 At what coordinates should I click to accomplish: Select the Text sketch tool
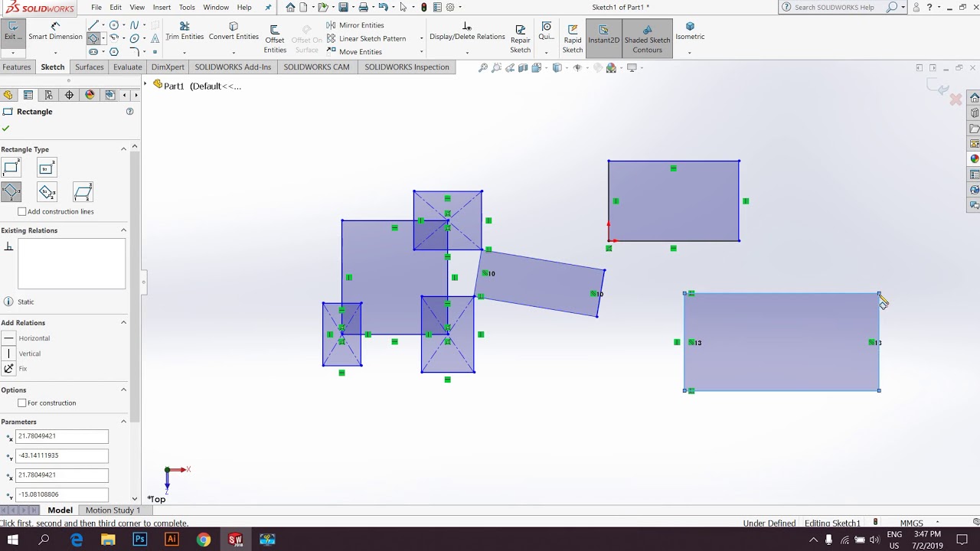coord(155,38)
